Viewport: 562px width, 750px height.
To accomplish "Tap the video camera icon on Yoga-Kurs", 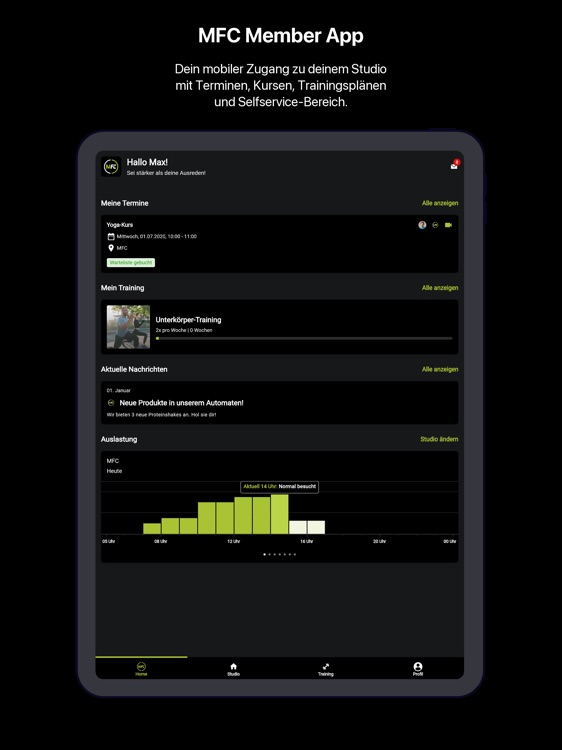I will [x=448, y=225].
